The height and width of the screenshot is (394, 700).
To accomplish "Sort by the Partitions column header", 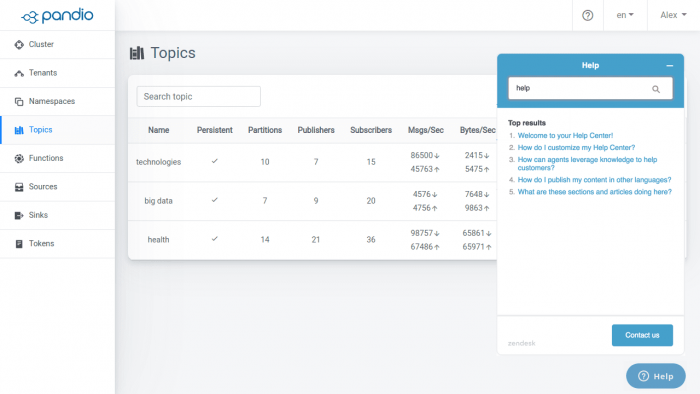I will tap(265, 130).
